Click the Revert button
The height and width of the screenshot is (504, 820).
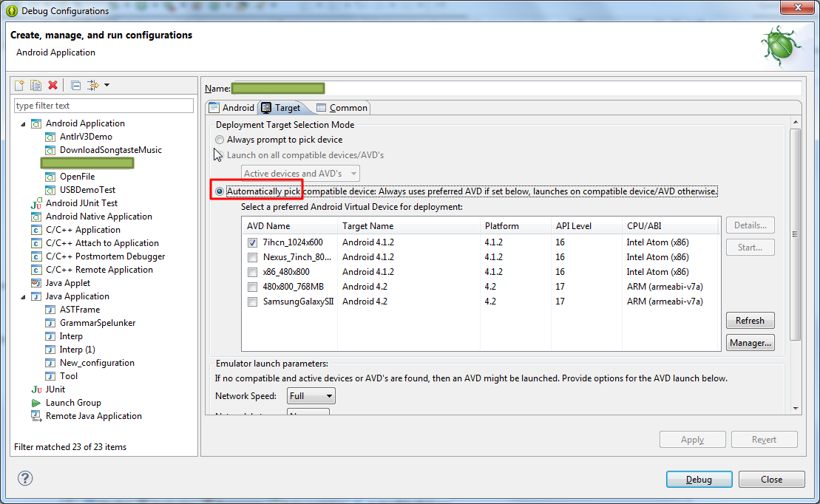point(764,439)
